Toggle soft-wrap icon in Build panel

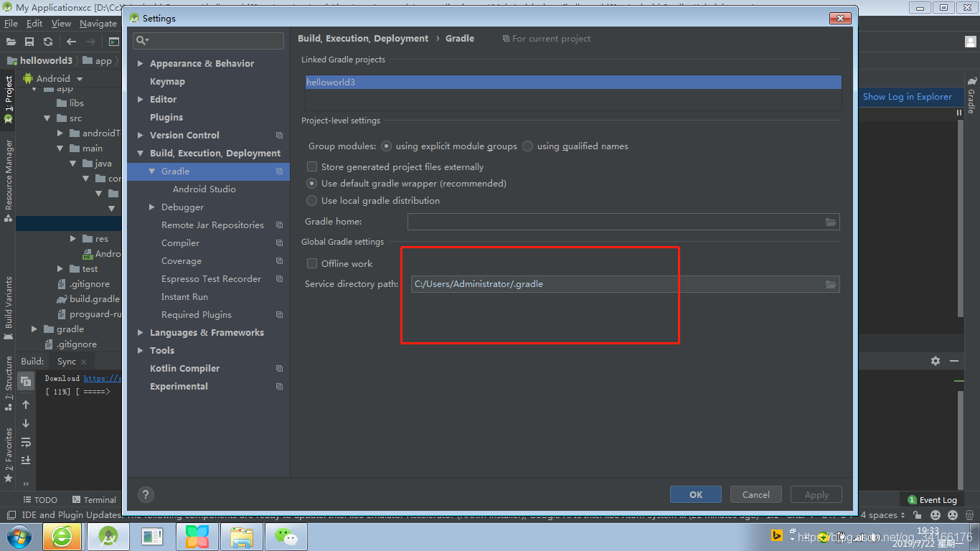(x=26, y=442)
